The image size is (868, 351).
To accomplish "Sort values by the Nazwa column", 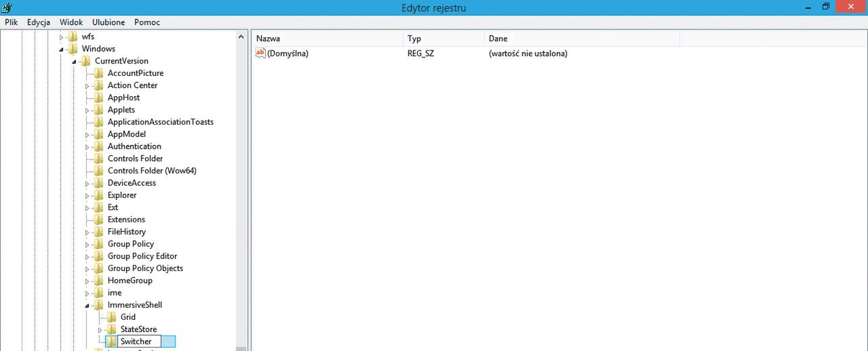I will (327, 39).
